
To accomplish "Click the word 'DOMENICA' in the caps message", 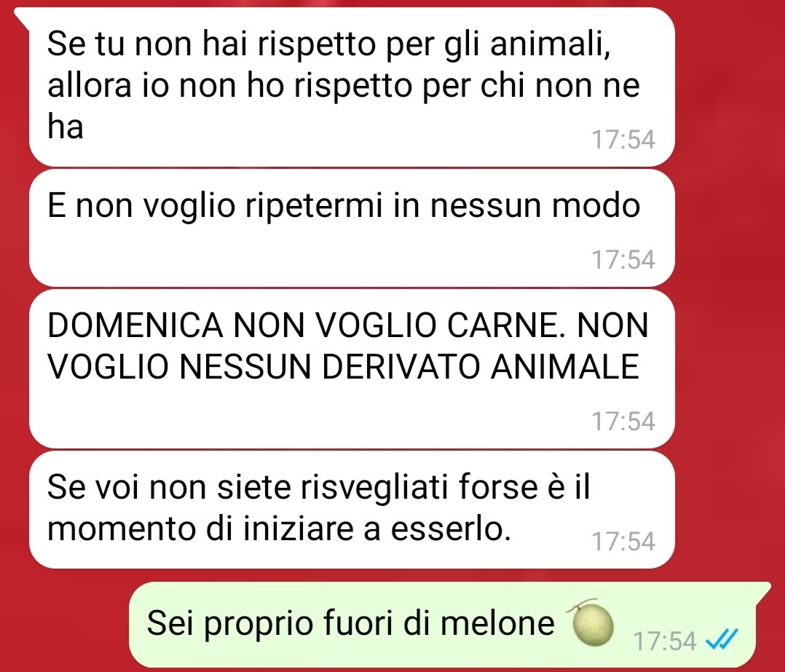I will [135, 325].
